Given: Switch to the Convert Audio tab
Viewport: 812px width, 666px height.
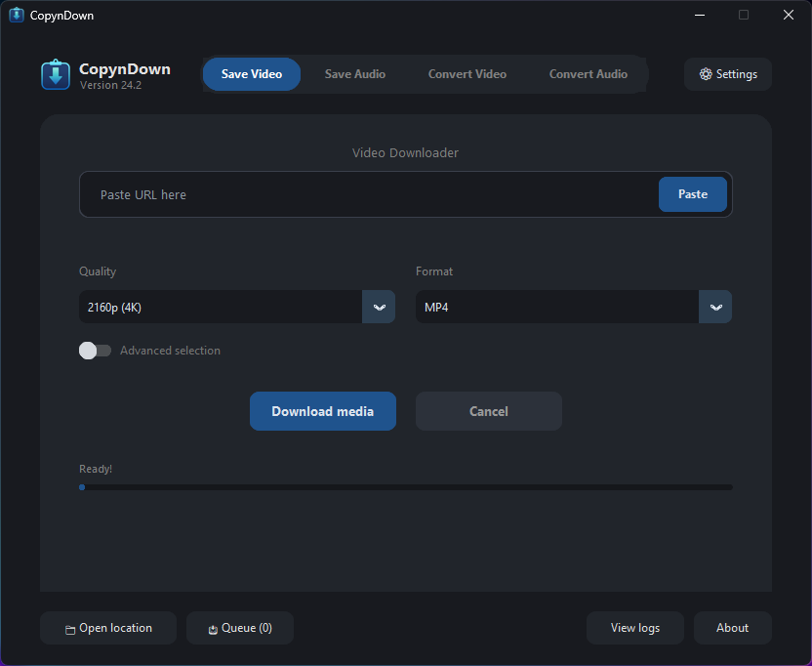Looking at the screenshot, I should tap(589, 74).
